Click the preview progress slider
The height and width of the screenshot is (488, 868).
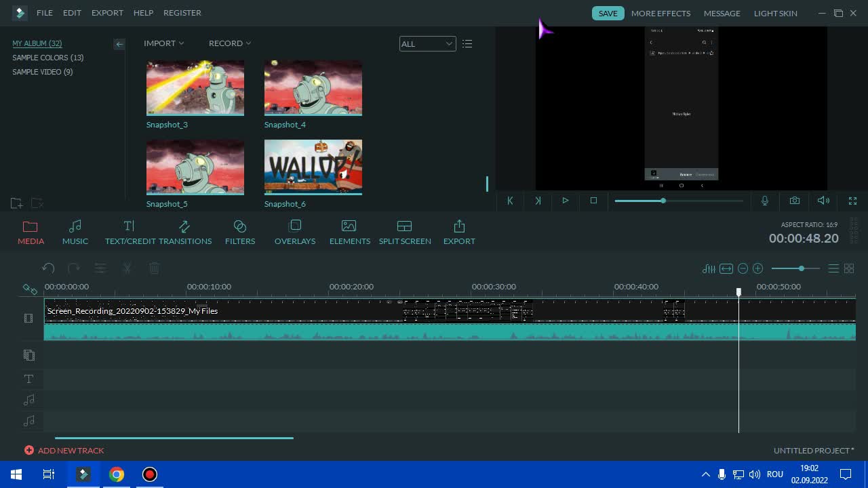pyautogui.click(x=679, y=201)
